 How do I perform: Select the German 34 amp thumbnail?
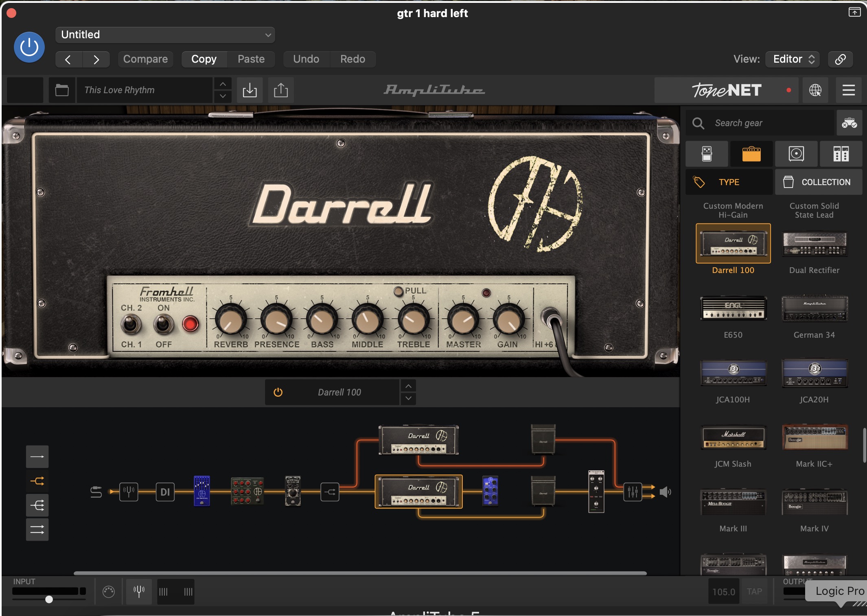[814, 308]
